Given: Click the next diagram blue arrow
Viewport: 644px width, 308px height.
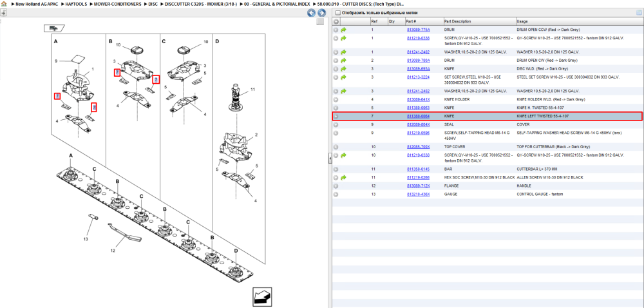Looking at the screenshot, I should 321,13.
